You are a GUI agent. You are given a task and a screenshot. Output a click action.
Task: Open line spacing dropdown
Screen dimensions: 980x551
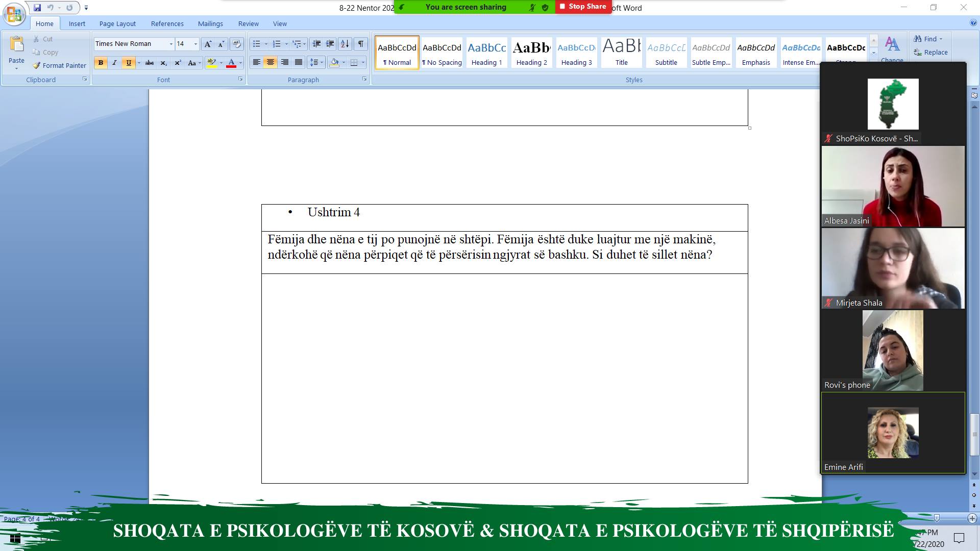point(316,63)
